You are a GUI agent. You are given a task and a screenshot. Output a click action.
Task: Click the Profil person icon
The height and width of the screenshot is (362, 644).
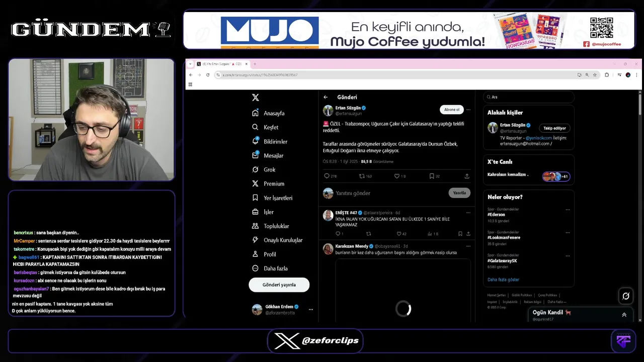click(x=256, y=254)
